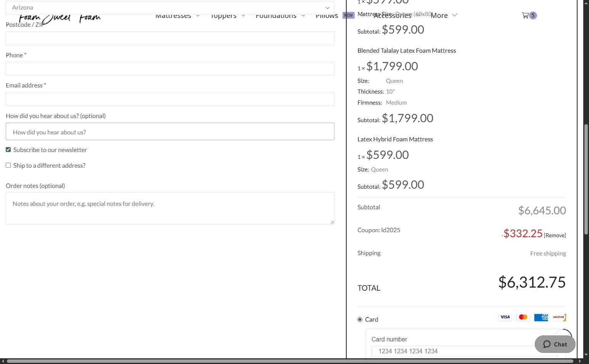
Task: Focus the Email address field
Action: point(170,99)
